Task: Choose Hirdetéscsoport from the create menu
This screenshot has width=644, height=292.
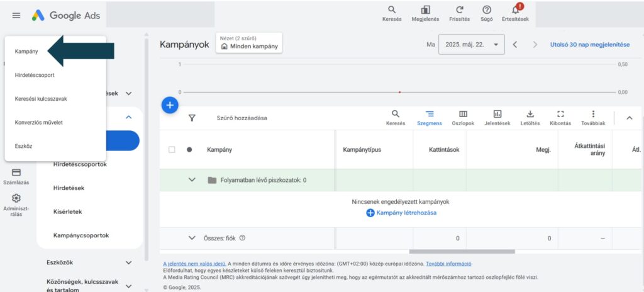Action: (x=35, y=75)
